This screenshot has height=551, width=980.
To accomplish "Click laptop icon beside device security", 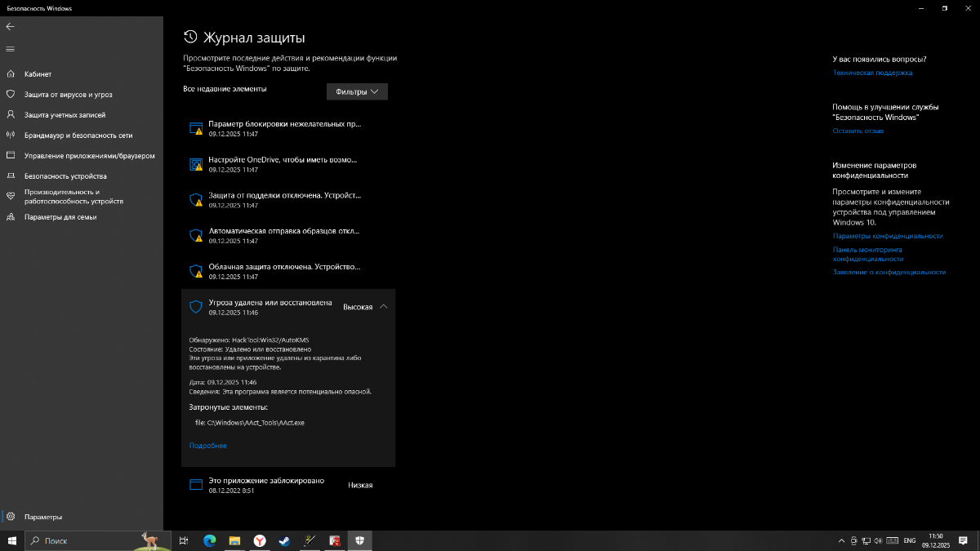I will [x=11, y=176].
